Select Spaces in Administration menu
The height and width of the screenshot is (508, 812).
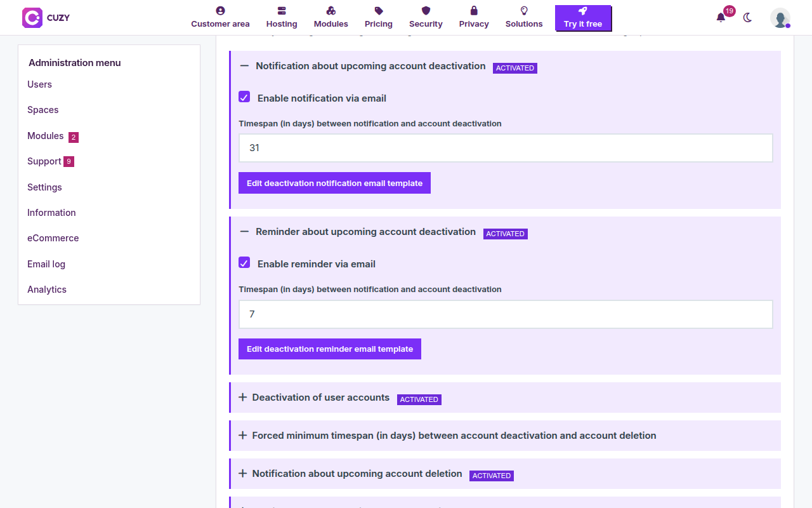point(43,110)
